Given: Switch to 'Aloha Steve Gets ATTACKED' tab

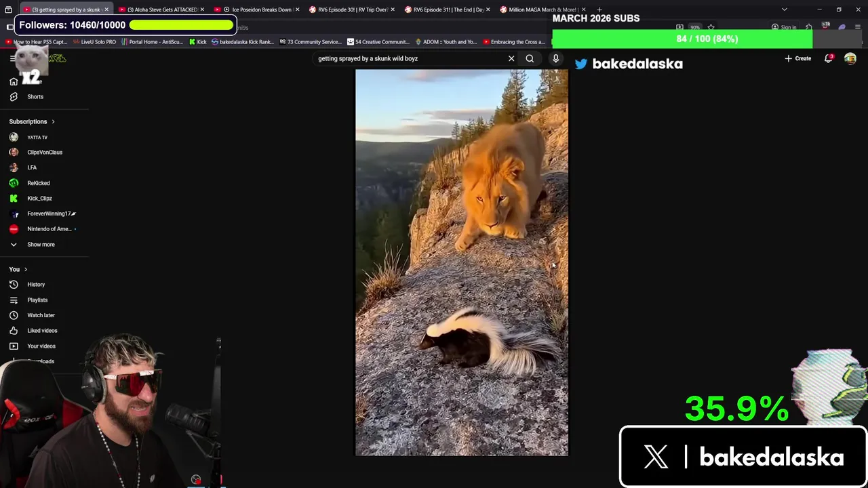Looking at the screenshot, I should (162, 9).
